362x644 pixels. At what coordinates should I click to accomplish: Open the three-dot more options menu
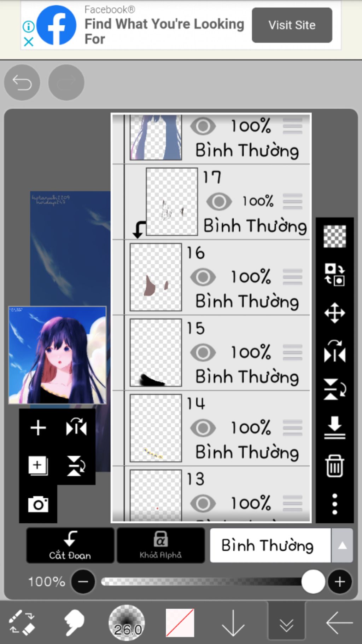tap(334, 504)
